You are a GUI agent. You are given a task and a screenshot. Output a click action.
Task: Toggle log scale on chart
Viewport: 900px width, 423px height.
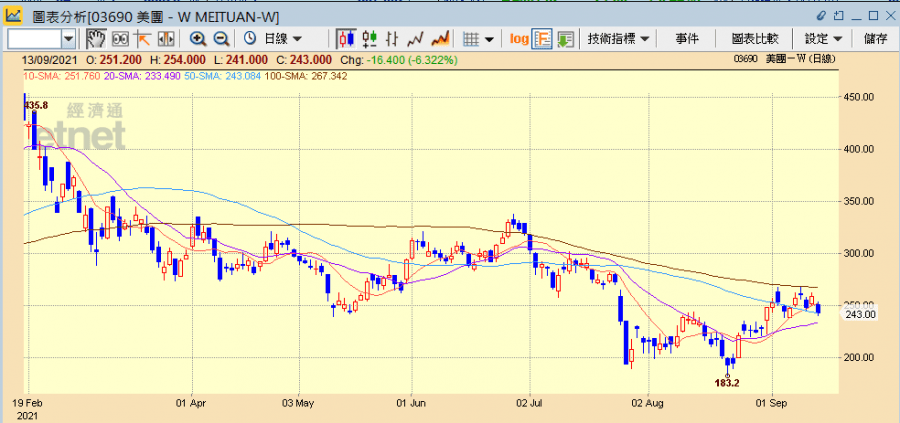519,39
